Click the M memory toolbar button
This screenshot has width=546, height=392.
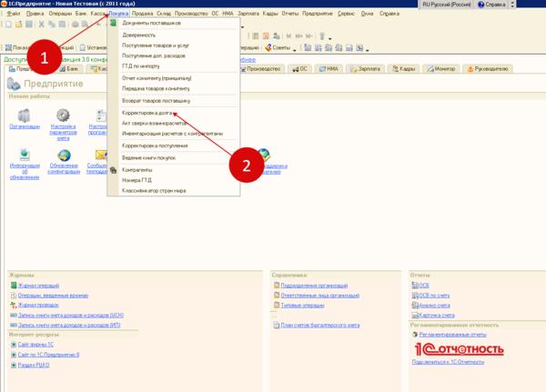pos(288,35)
